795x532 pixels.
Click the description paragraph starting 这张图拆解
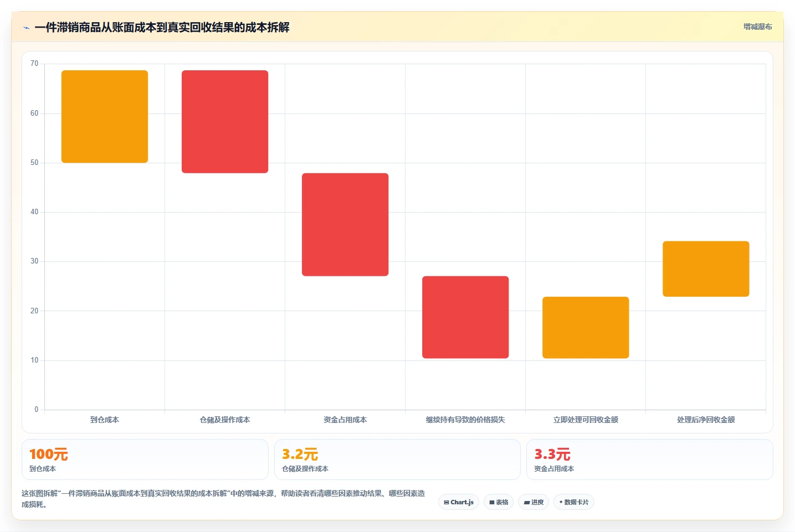click(x=223, y=499)
